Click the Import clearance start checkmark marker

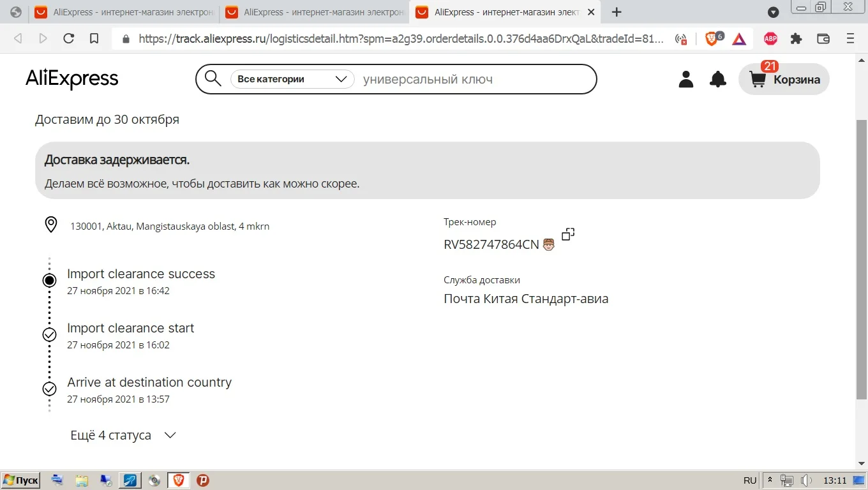49,334
